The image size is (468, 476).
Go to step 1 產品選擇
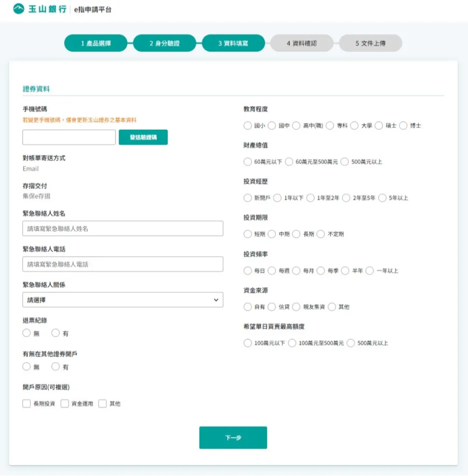coord(96,43)
